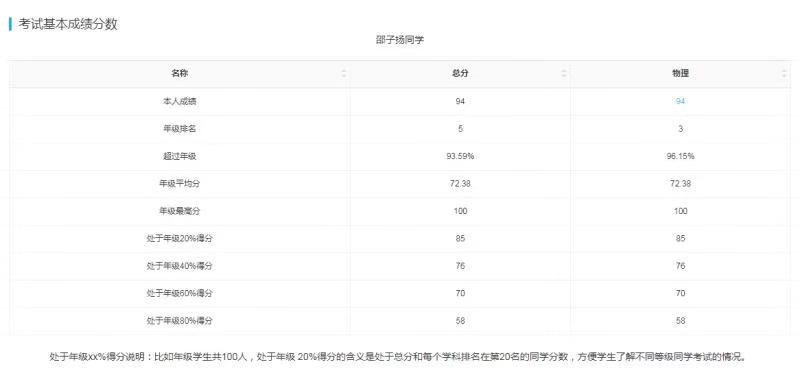
Task: Click the 年级排名 row label
Action: (x=180, y=129)
